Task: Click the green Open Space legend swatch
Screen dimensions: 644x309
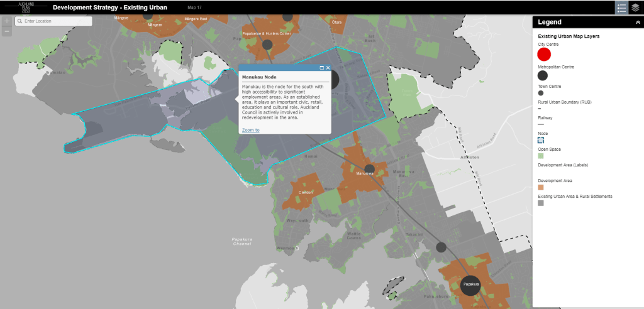Action: [541, 156]
